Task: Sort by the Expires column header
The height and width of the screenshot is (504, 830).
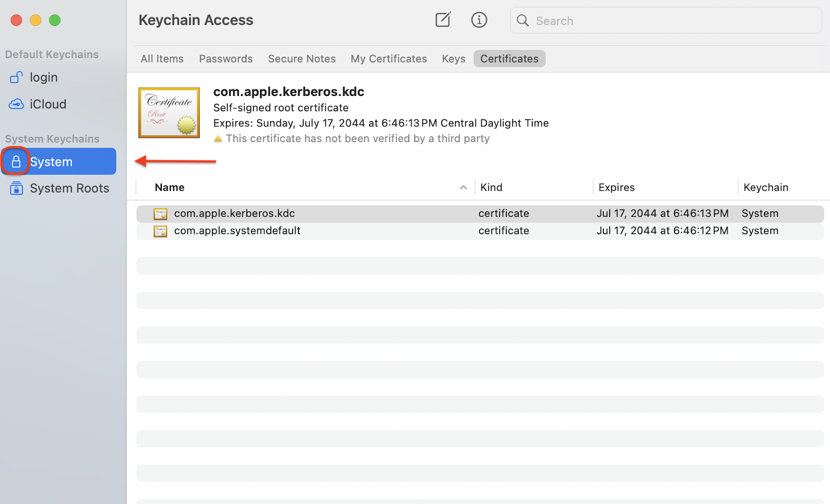Action: pos(616,187)
